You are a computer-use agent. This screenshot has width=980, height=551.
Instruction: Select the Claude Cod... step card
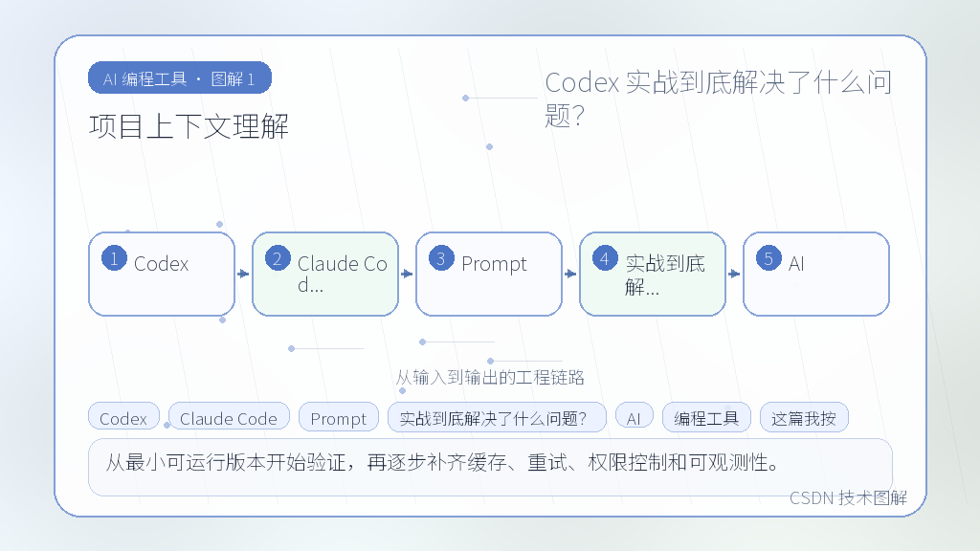325,275
